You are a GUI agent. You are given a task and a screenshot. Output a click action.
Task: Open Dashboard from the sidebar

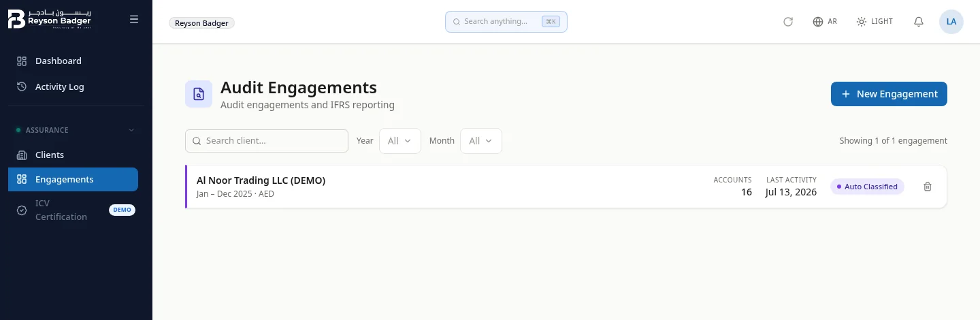[x=73, y=61]
